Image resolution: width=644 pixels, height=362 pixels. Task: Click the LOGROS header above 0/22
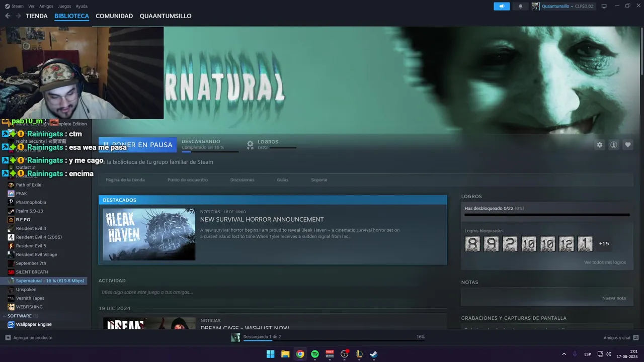[268, 142]
